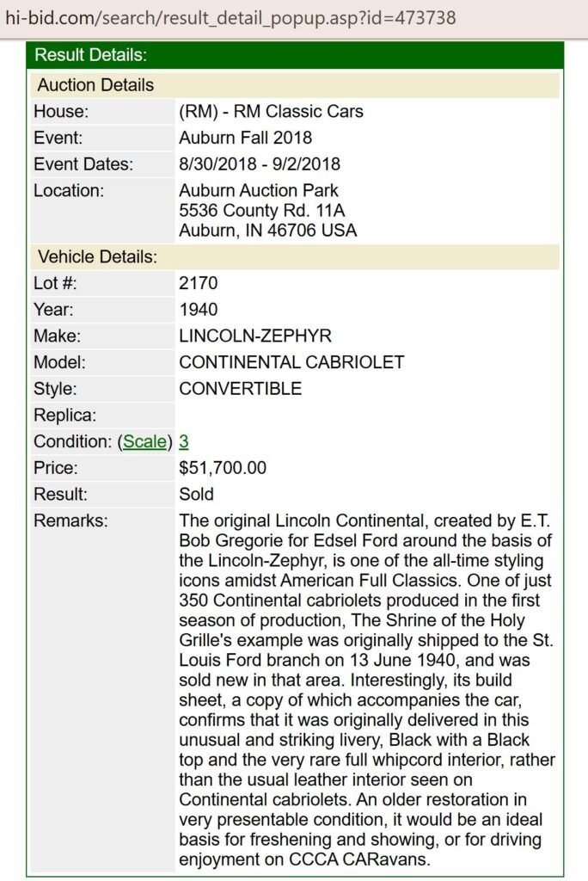Click the RM Classic Cars house value
The image size is (588, 881).
(x=271, y=112)
